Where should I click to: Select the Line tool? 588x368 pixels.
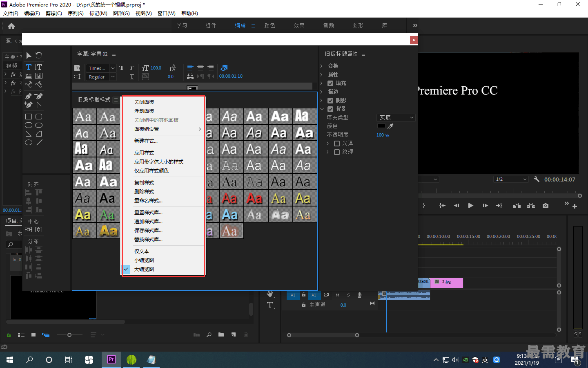coord(39,142)
